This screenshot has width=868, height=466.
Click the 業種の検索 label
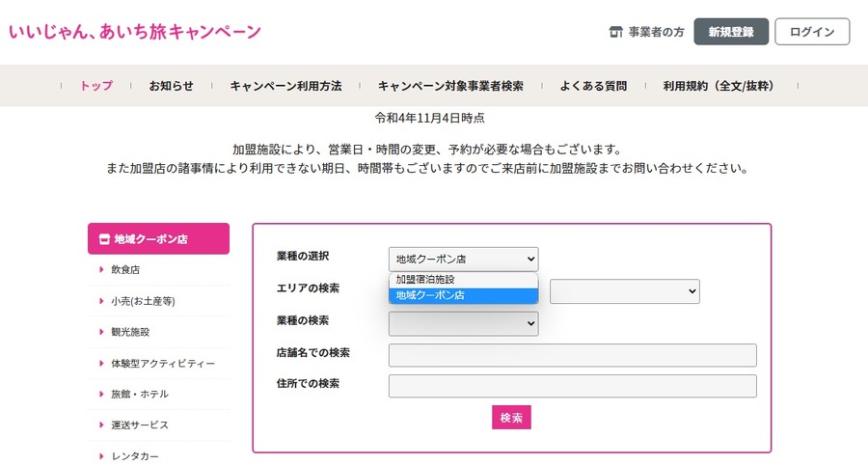tap(303, 320)
